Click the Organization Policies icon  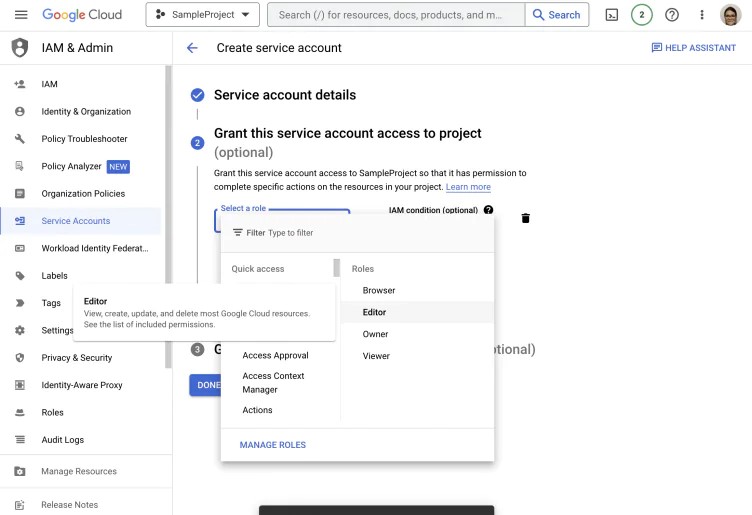(x=20, y=194)
